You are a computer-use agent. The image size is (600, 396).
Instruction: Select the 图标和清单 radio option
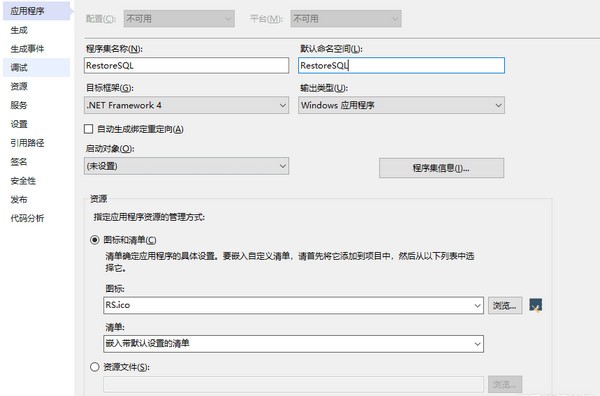[95, 240]
